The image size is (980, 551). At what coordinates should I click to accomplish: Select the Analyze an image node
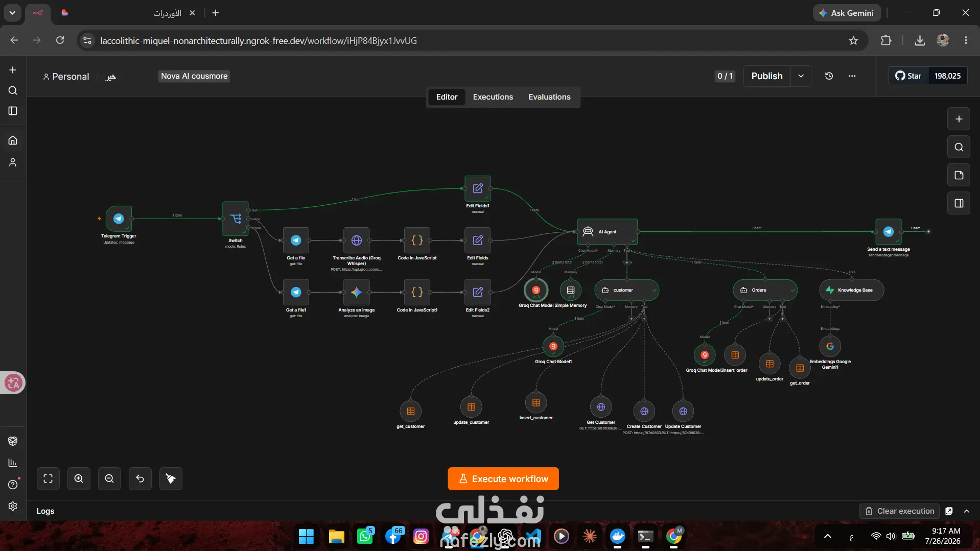[357, 292]
